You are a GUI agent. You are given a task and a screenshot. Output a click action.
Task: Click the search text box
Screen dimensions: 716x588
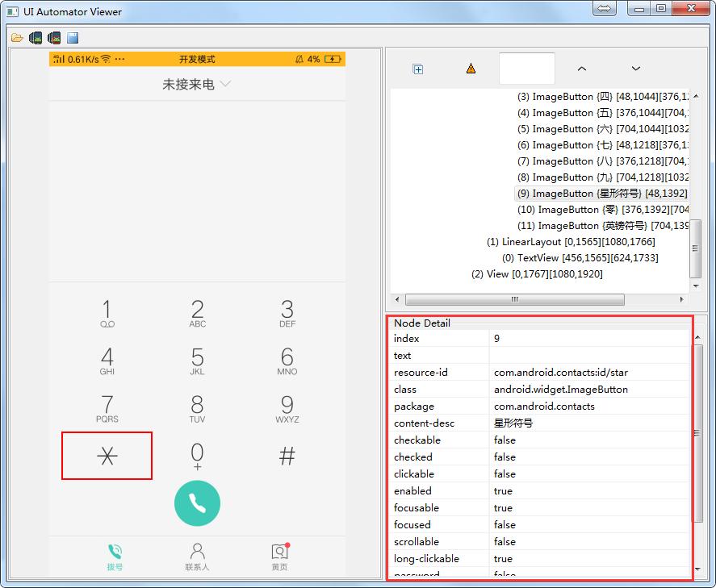tap(528, 69)
